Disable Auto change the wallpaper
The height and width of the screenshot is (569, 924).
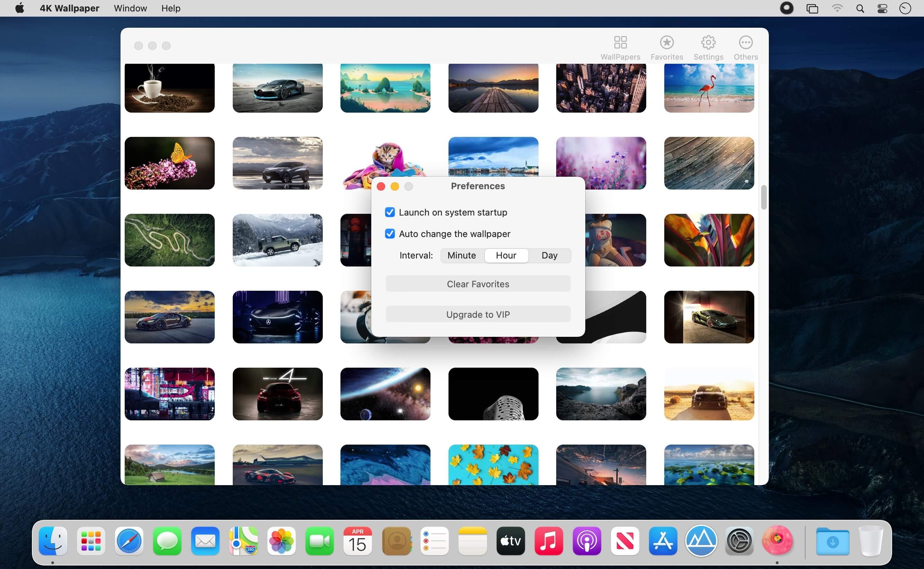390,234
